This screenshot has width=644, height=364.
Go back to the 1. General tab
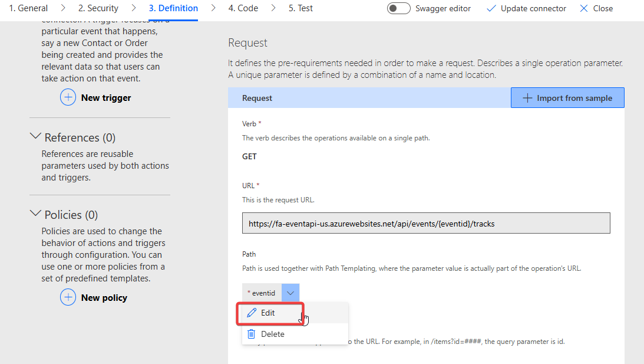[x=28, y=8]
